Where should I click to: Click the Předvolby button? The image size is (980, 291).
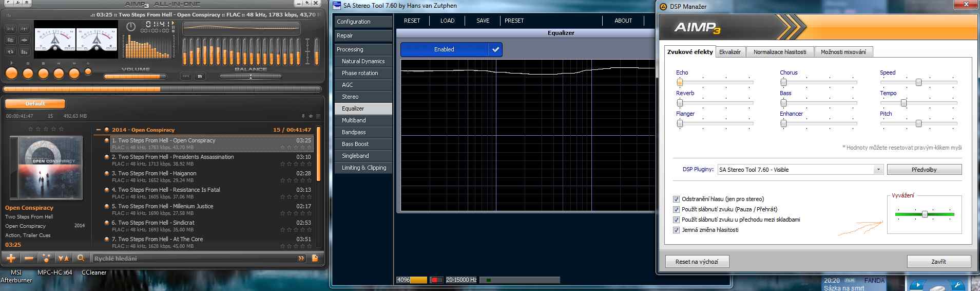point(924,170)
